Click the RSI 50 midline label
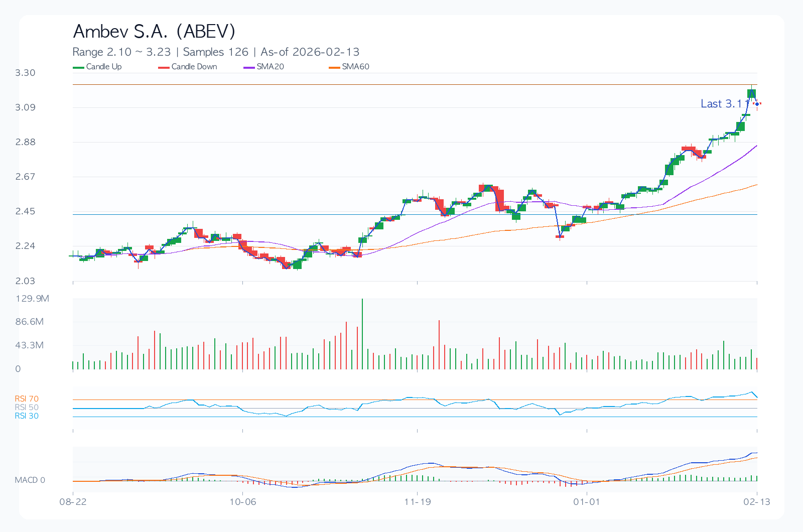Screen dimensions: 803x532 [27, 408]
